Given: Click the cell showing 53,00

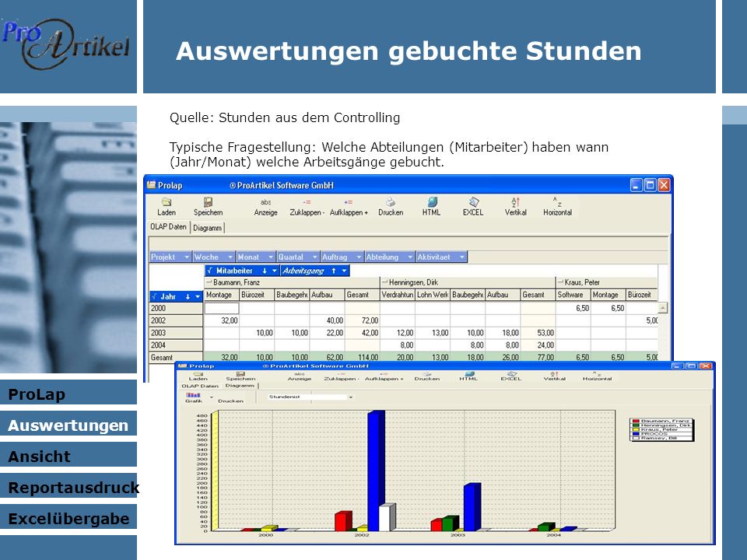Looking at the screenshot, I should click(x=538, y=333).
